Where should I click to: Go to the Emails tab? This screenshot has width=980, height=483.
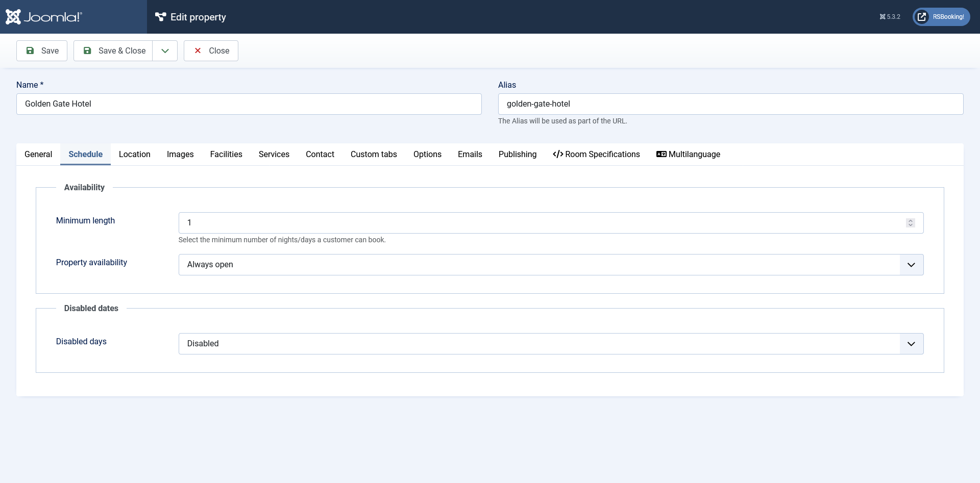[x=470, y=154]
